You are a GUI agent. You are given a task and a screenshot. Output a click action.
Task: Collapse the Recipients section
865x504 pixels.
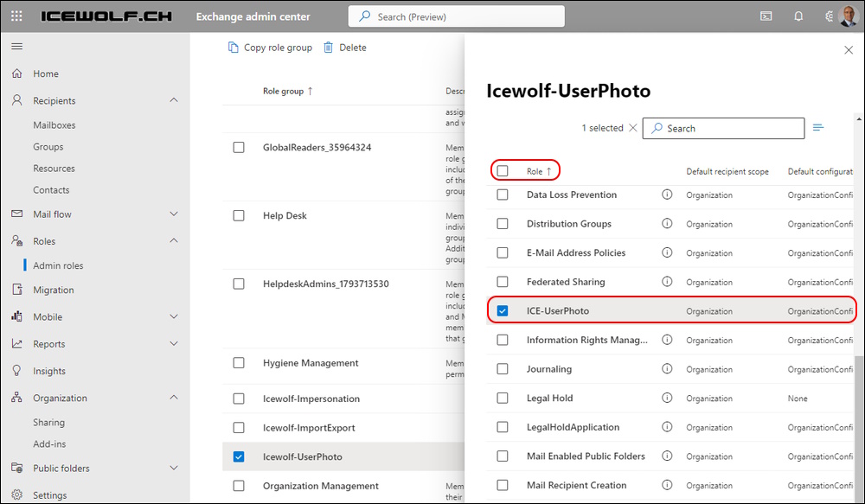coord(174,100)
